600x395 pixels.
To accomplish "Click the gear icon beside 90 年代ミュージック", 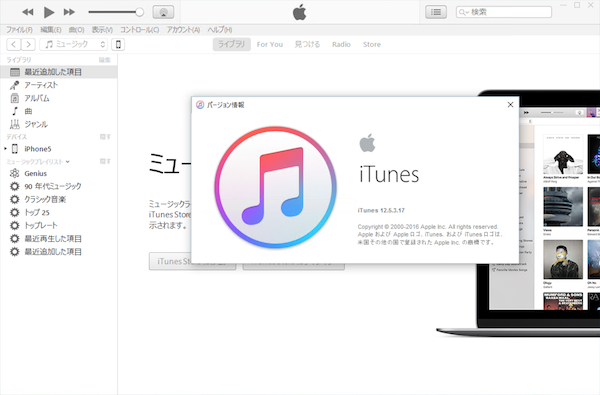I will (x=15, y=186).
